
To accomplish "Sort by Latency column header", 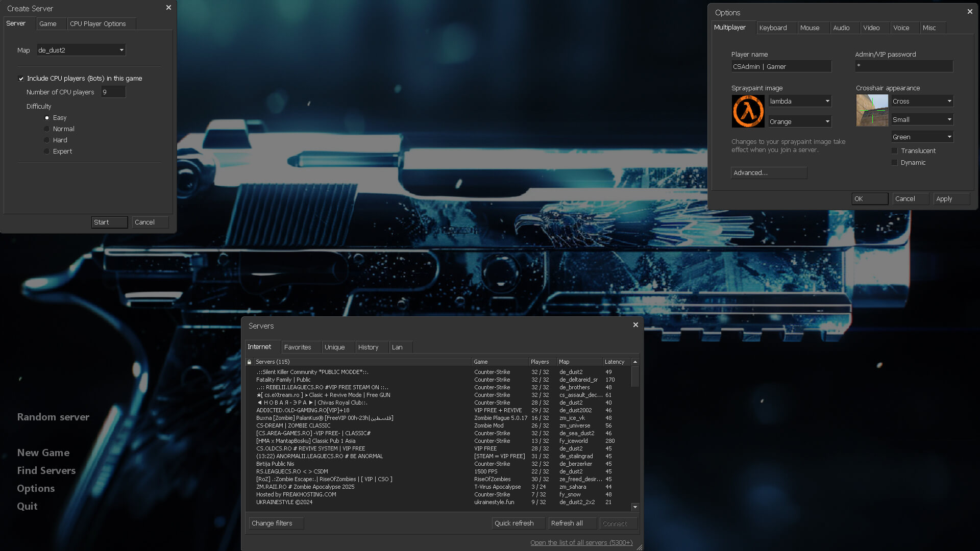I will point(617,362).
